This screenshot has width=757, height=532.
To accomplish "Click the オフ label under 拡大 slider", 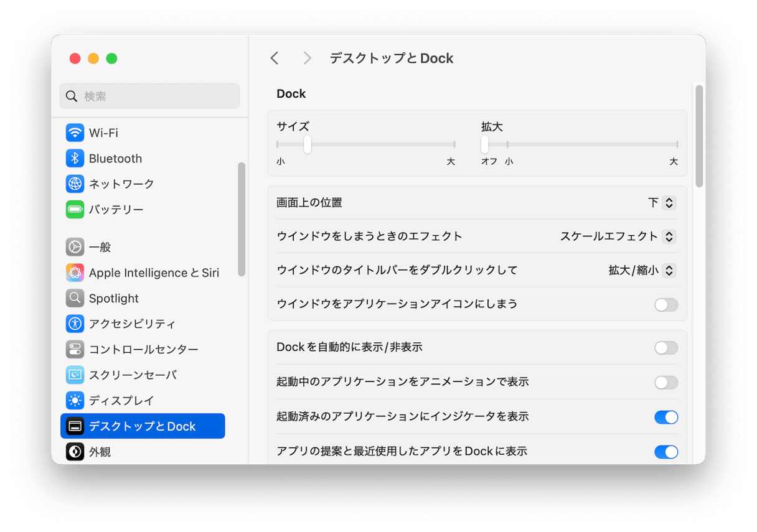I will [489, 161].
